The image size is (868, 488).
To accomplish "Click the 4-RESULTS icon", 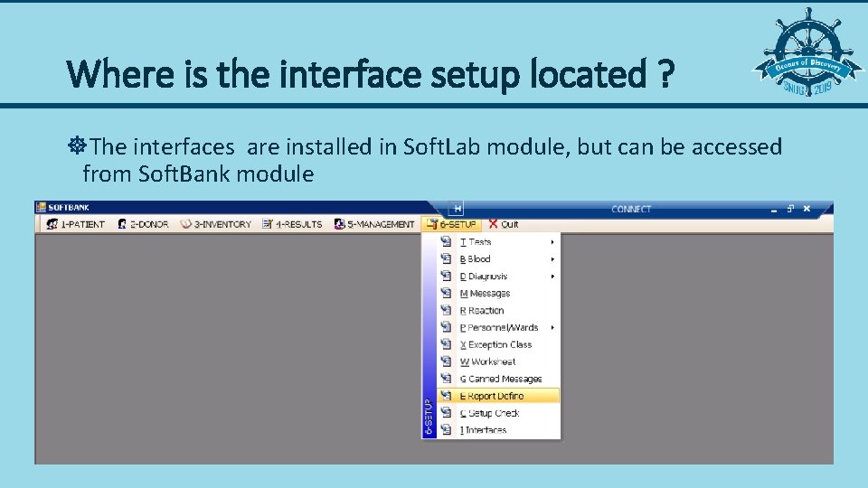I will (268, 224).
